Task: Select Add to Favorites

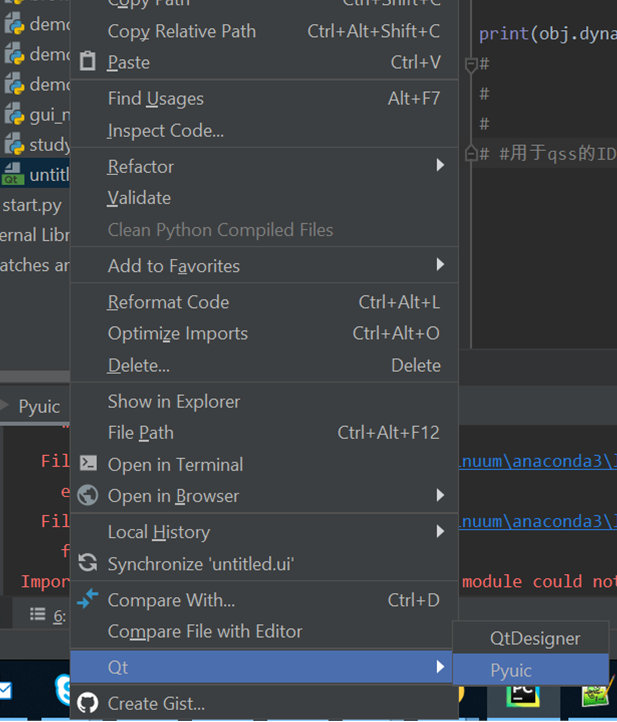Action: pyautogui.click(x=264, y=266)
